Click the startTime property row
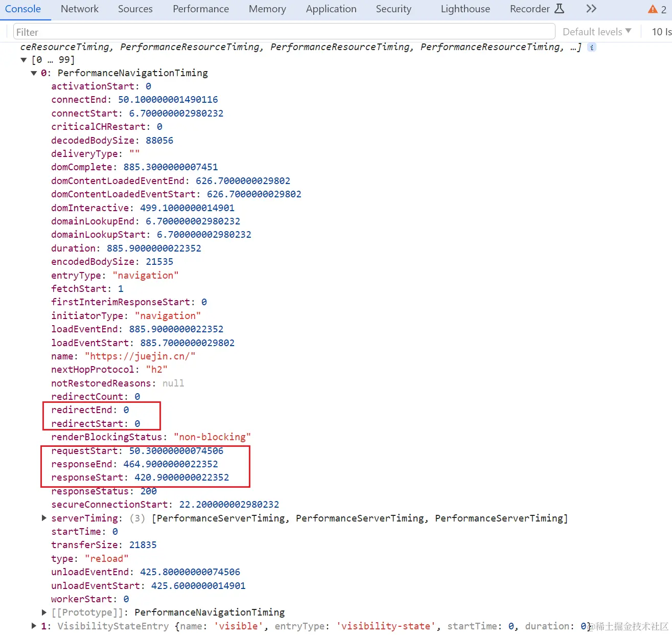 click(x=84, y=532)
